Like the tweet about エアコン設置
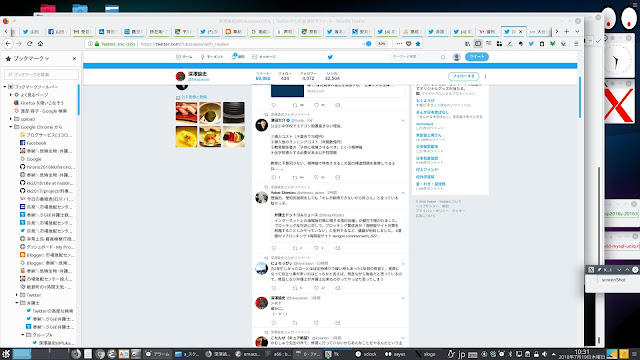 pyautogui.click(x=316, y=178)
